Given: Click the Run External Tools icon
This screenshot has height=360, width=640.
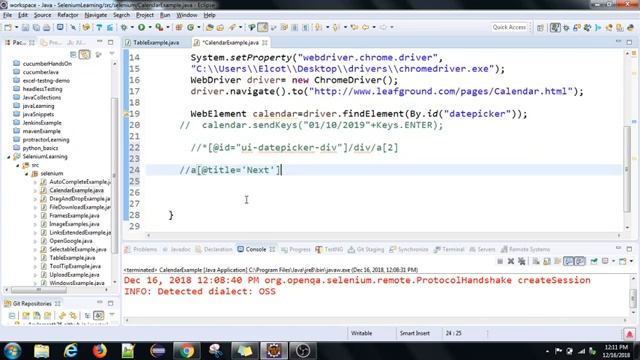Looking at the screenshot, I should pos(159,27).
